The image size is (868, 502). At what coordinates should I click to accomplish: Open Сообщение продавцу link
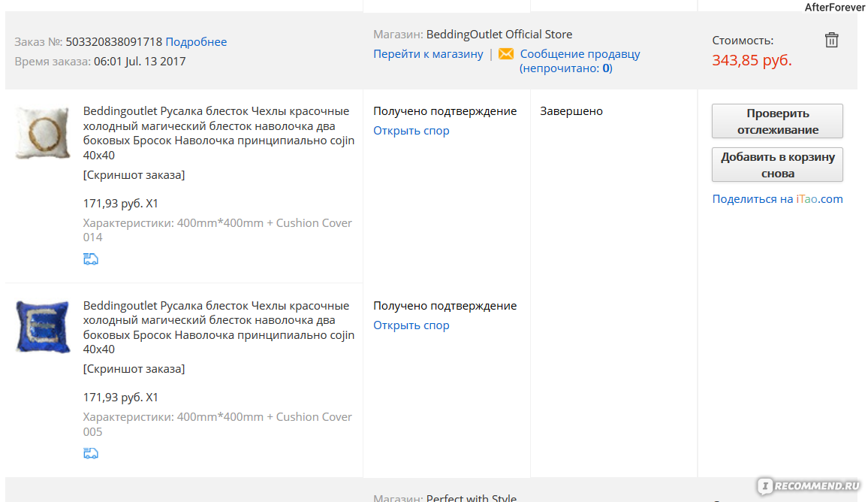point(580,54)
